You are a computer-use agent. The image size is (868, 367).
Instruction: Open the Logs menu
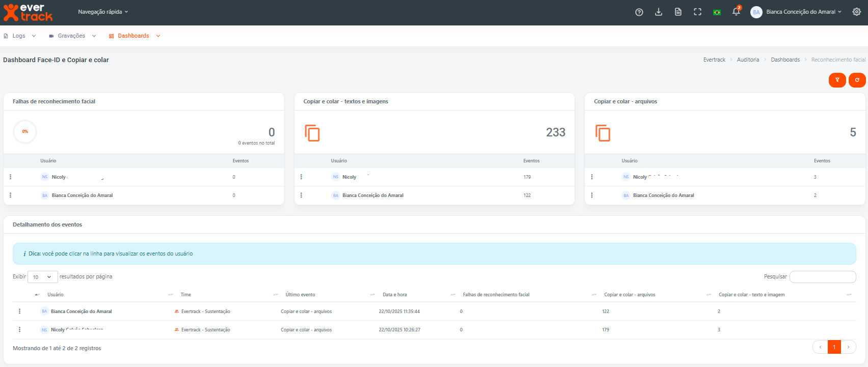tap(19, 36)
